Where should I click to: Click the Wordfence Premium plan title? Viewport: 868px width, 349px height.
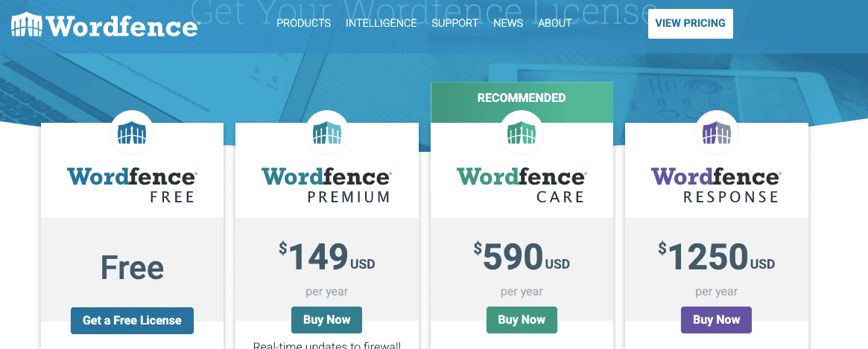coord(326,185)
